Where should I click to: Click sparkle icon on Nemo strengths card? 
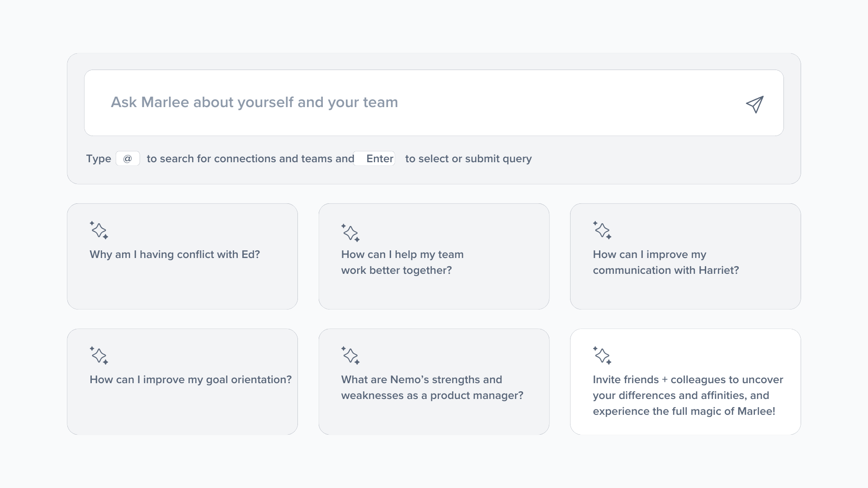(350, 355)
